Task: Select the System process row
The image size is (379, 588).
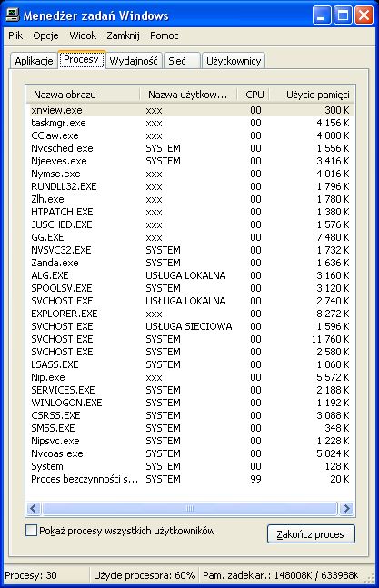Action: (190, 467)
